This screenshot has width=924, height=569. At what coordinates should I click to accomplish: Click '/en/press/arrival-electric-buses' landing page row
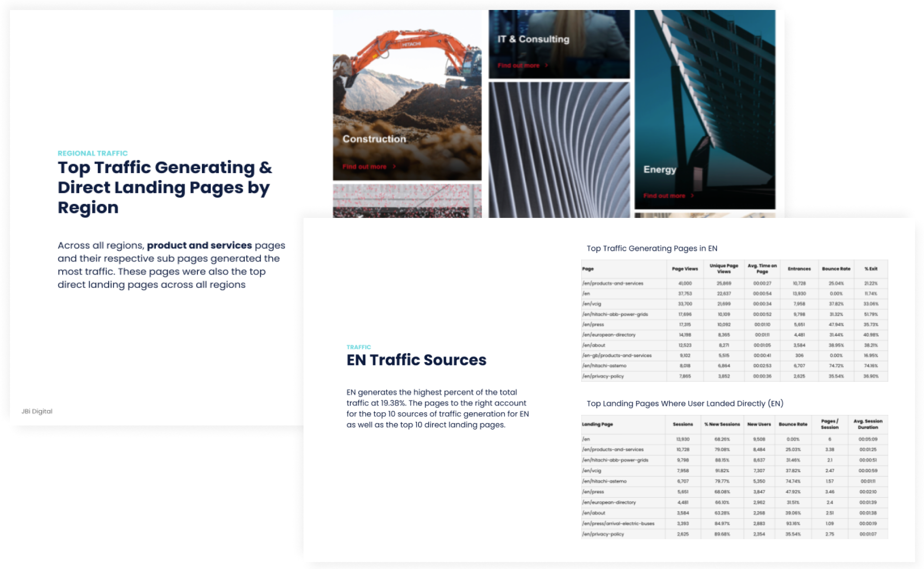pos(735,524)
